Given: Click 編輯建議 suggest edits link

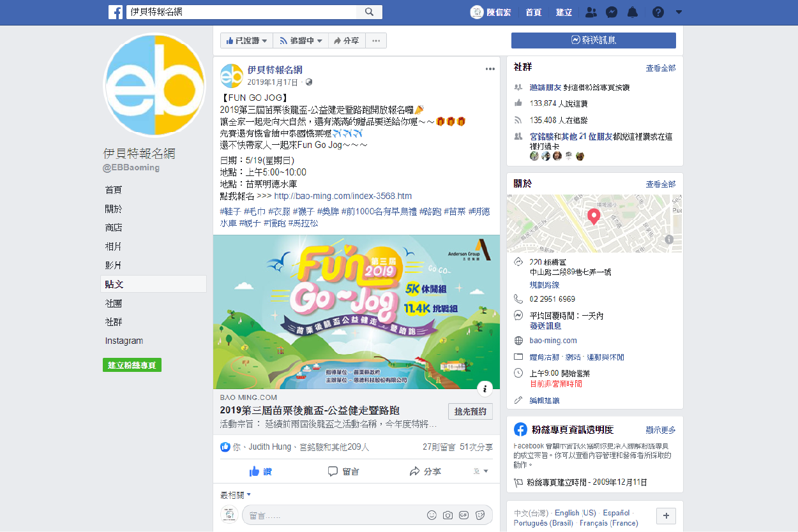Looking at the screenshot, I should point(545,401).
